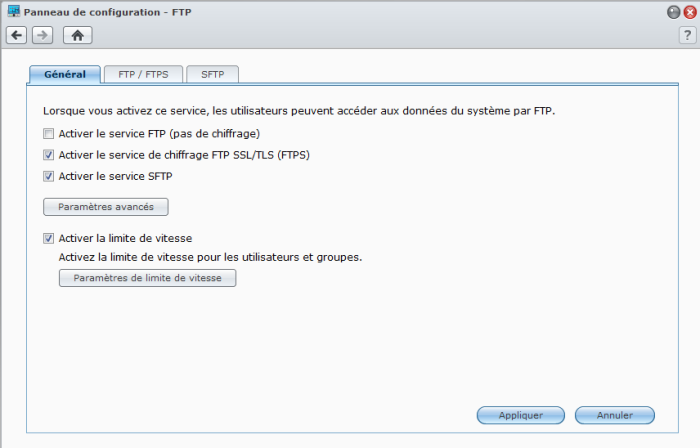The width and height of the screenshot is (700, 448).
Task: Disable the 'Activer la limite de vitesse' checkbox
Action: click(48, 239)
